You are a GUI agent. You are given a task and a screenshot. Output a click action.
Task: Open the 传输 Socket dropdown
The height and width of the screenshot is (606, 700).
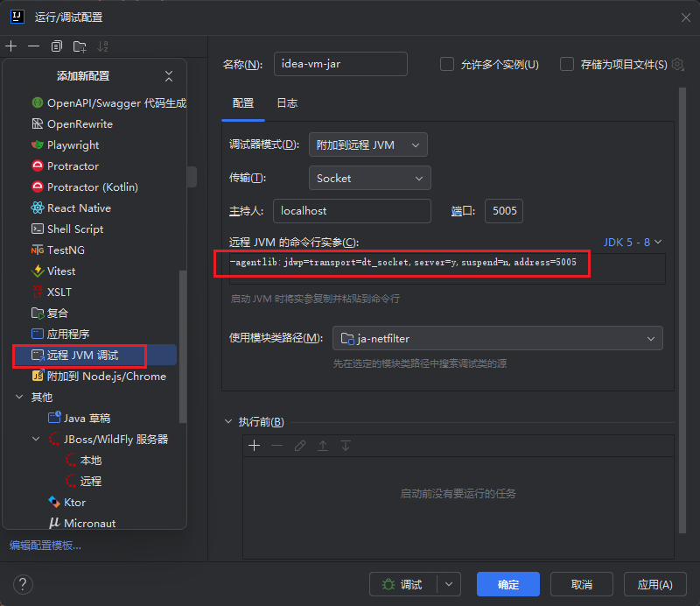(369, 178)
